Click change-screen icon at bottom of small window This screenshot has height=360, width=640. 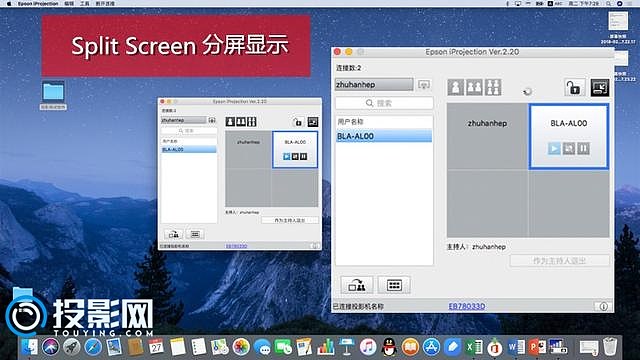point(173,234)
